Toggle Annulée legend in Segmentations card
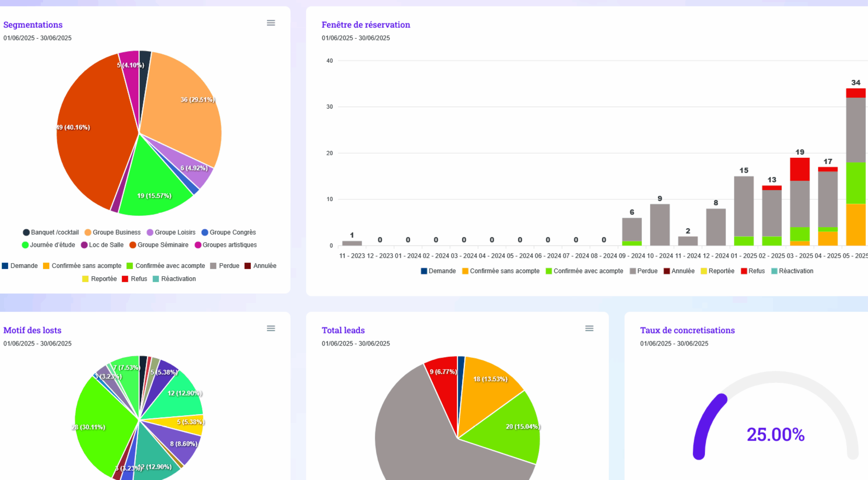Screen dimensions: 868x480 pyautogui.click(x=260, y=266)
